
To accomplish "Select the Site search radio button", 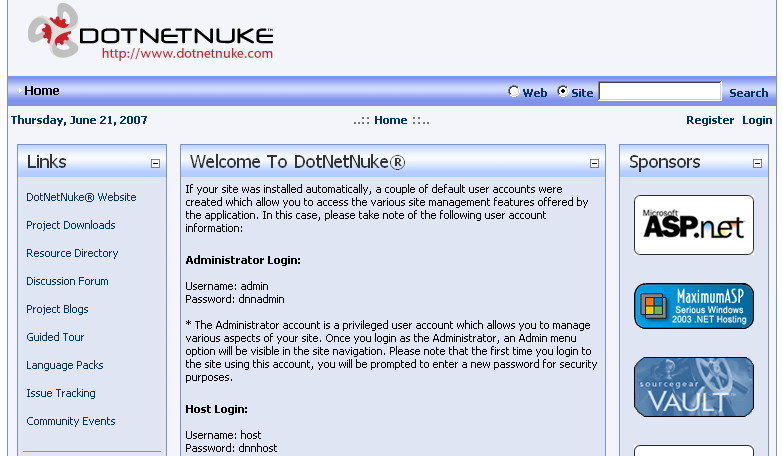I will 563,91.
